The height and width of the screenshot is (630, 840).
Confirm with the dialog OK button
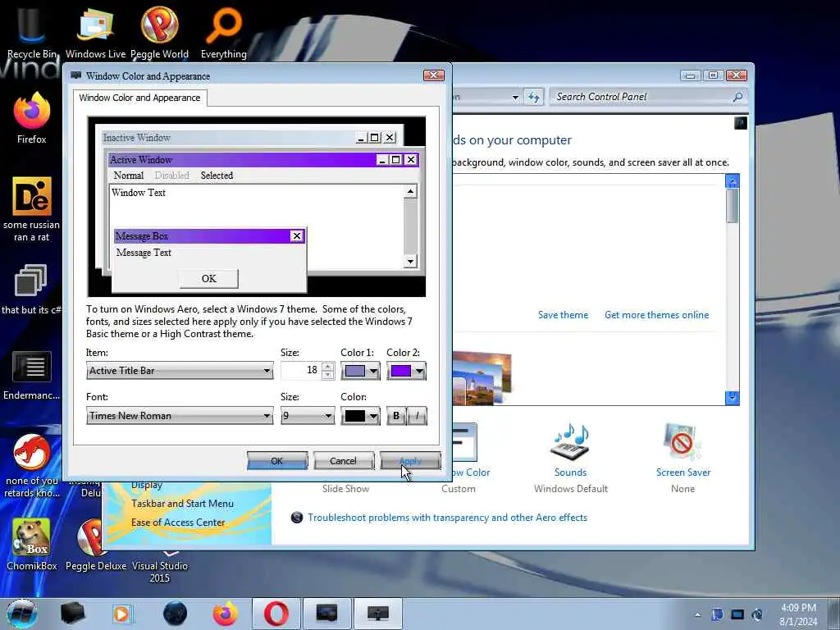click(277, 461)
